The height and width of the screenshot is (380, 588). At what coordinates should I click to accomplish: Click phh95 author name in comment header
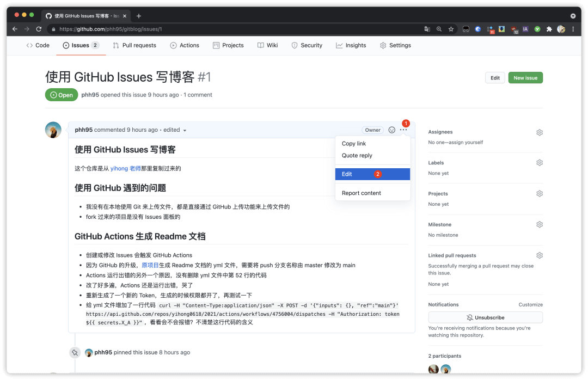click(84, 130)
